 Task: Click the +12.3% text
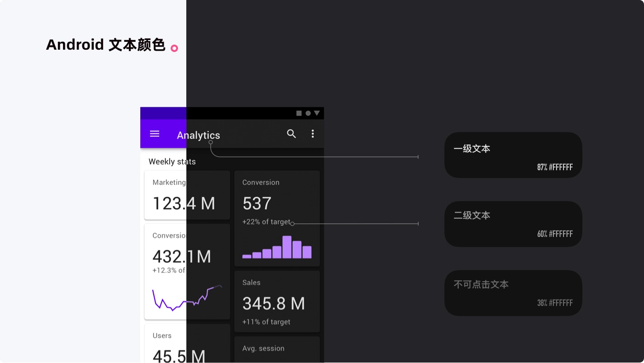[x=168, y=271]
